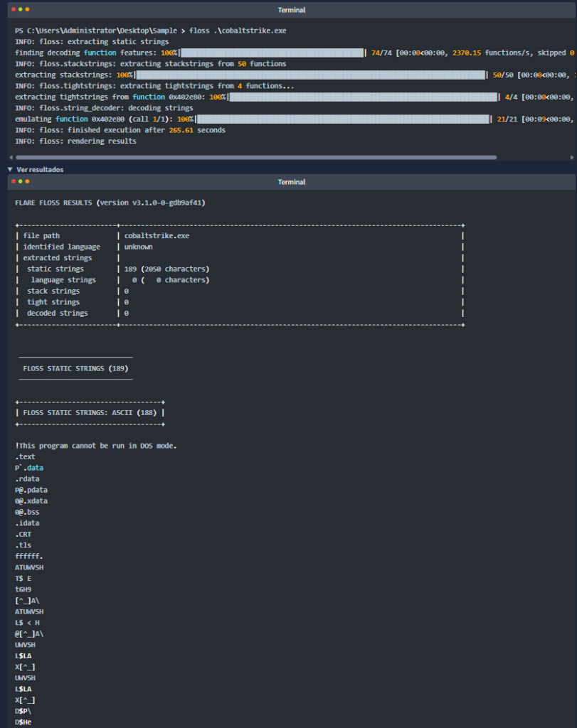Click the 'decoded strings' table label

[x=57, y=314]
